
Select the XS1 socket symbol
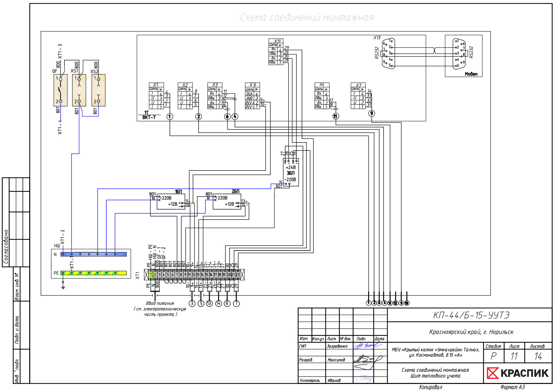coord(79,90)
